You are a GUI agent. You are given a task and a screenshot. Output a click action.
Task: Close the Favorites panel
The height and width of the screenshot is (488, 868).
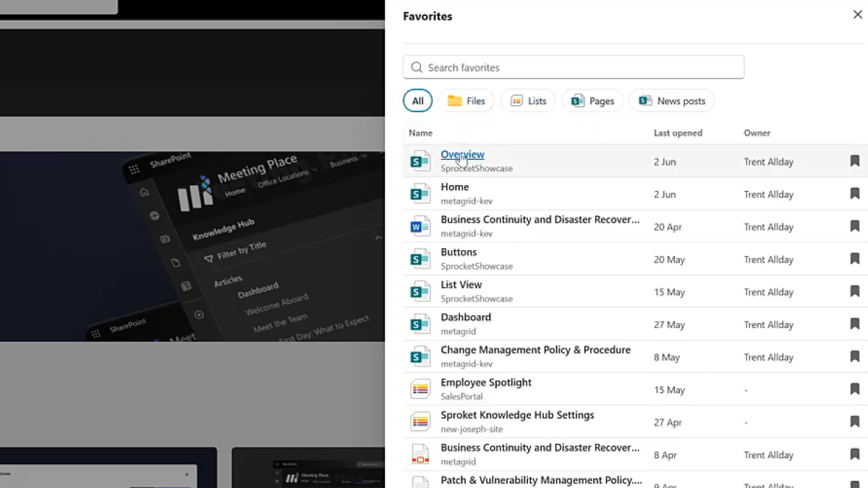point(857,14)
